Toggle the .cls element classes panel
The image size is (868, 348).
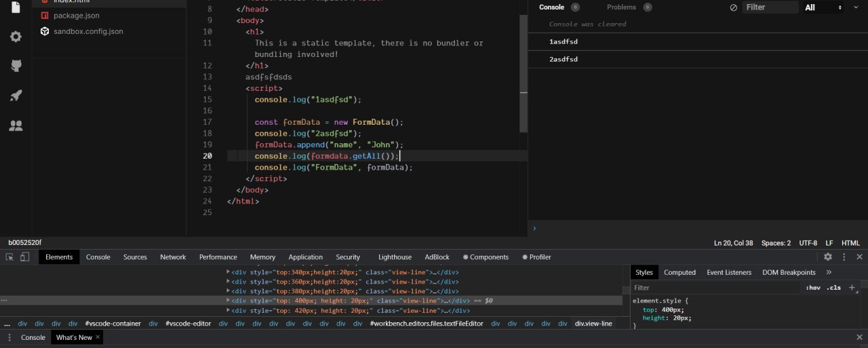(833, 288)
